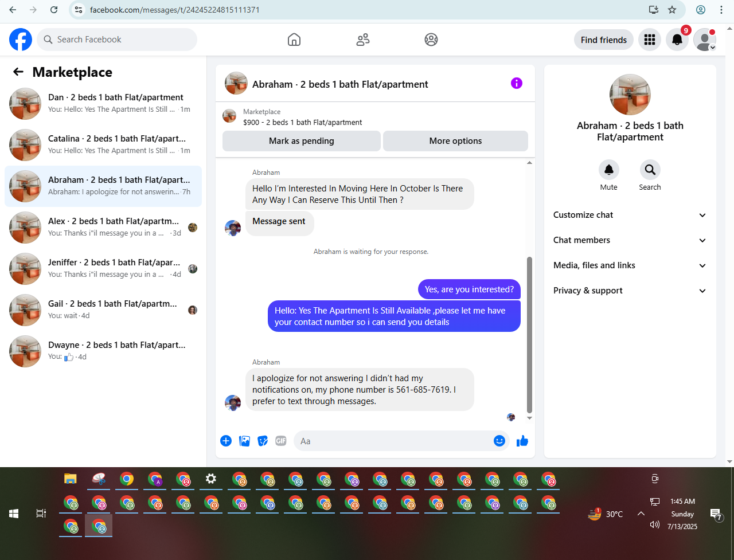Image resolution: width=734 pixels, height=560 pixels.
Task: Open the Dwayne apartment conversation
Action: [103, 351]
